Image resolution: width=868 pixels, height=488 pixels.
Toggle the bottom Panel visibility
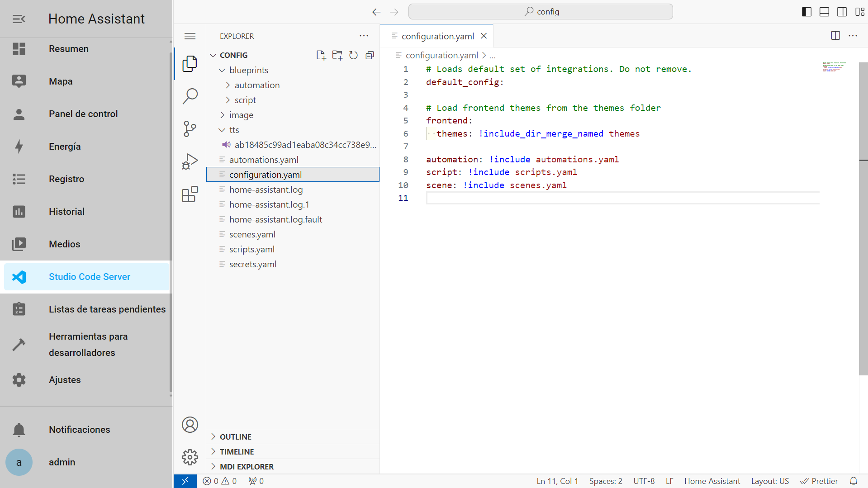(x=824, y=11)
